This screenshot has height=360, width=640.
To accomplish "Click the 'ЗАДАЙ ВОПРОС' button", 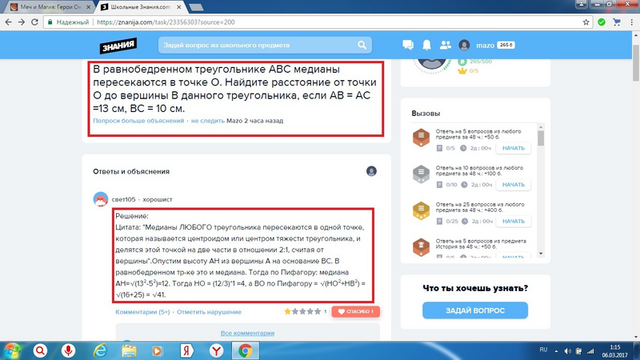I will 475,311.
